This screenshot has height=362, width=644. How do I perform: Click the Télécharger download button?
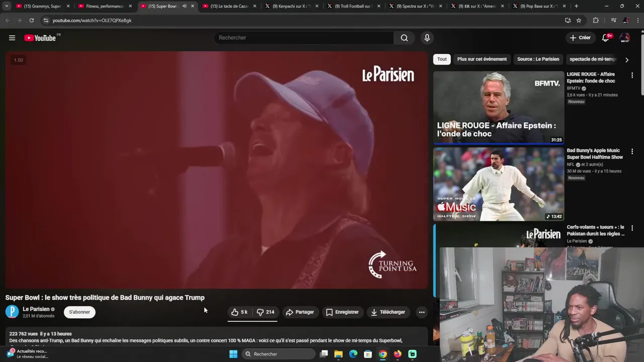pyautogui.click(x=388, y=312)
